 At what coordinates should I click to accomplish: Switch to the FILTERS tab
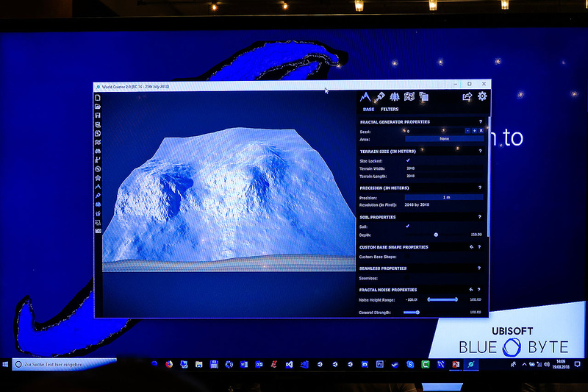[x=390, y=109]
